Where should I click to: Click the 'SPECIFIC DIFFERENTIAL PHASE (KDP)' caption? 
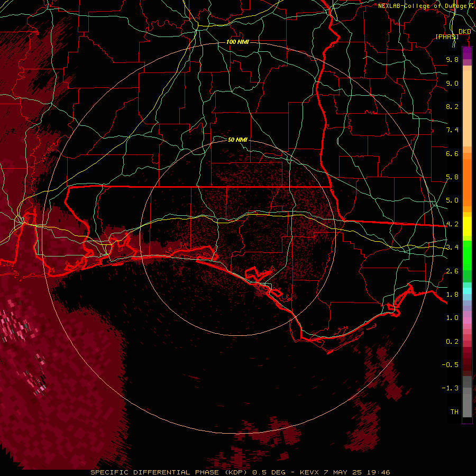tap(168, 472)
